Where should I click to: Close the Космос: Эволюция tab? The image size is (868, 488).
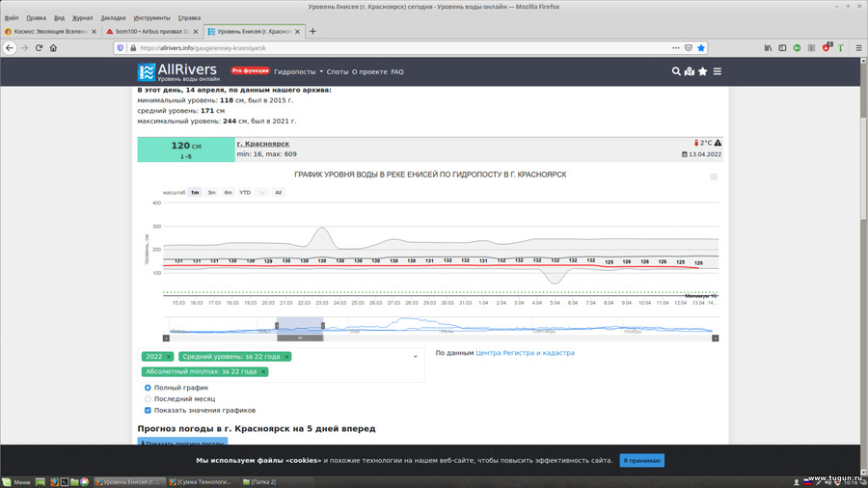click(x=95, y=32)
